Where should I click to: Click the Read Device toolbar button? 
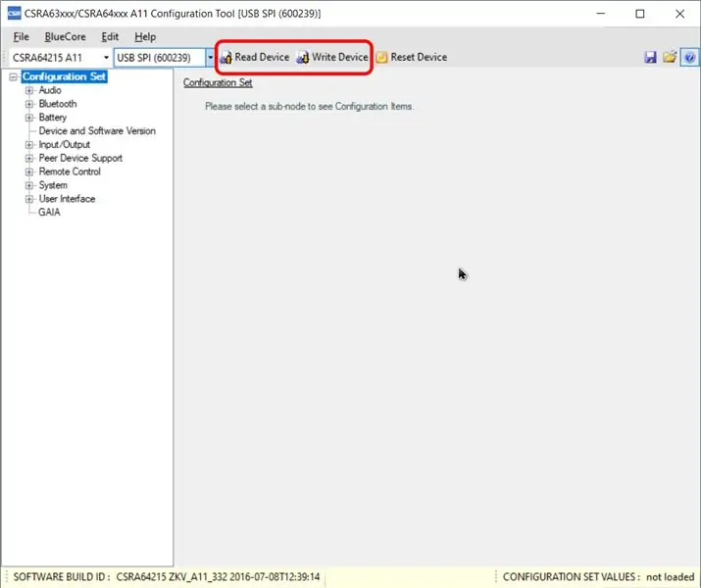tap(255, 57)
